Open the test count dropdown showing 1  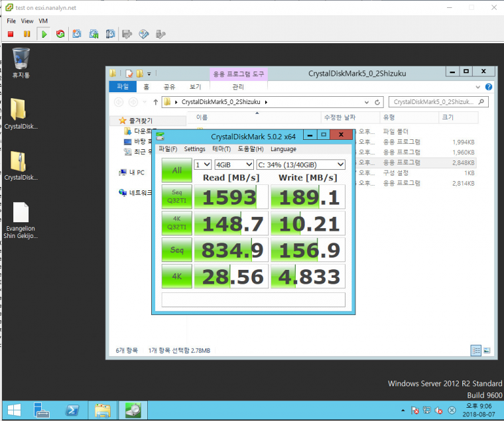[x=203, y=164]
